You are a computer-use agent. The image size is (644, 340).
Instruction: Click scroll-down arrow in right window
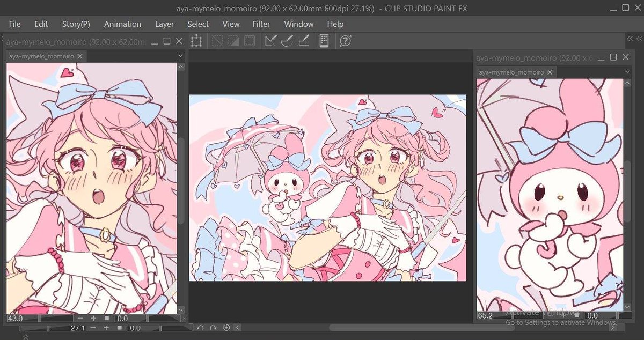pyautogui.click(x=627, y=306)
